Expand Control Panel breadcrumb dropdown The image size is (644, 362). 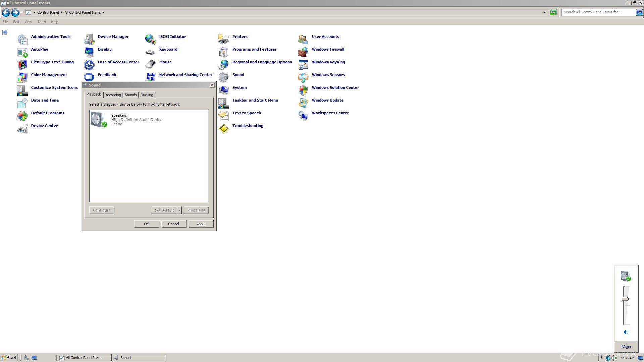[62, 12]
